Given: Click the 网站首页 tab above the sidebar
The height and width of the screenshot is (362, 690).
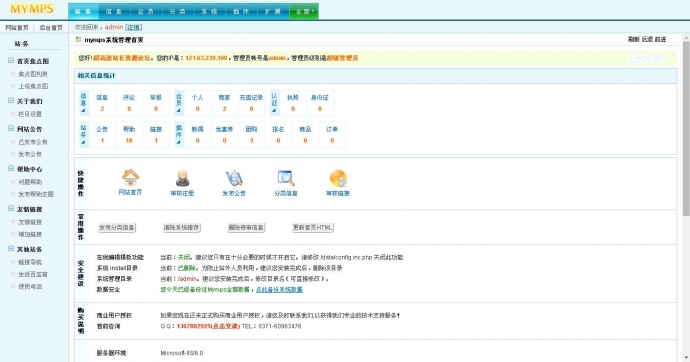Looking at the screenshot, I should [x=17, y=27].
